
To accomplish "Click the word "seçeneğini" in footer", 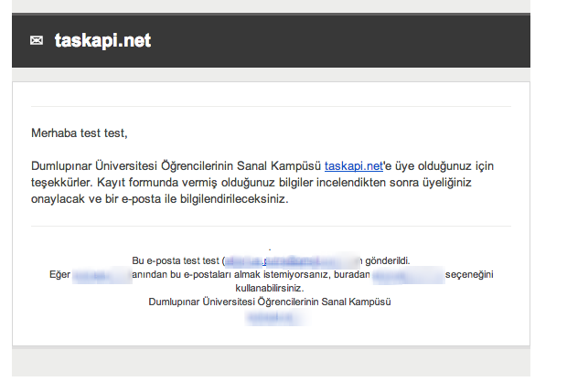I will pos(469,274).
